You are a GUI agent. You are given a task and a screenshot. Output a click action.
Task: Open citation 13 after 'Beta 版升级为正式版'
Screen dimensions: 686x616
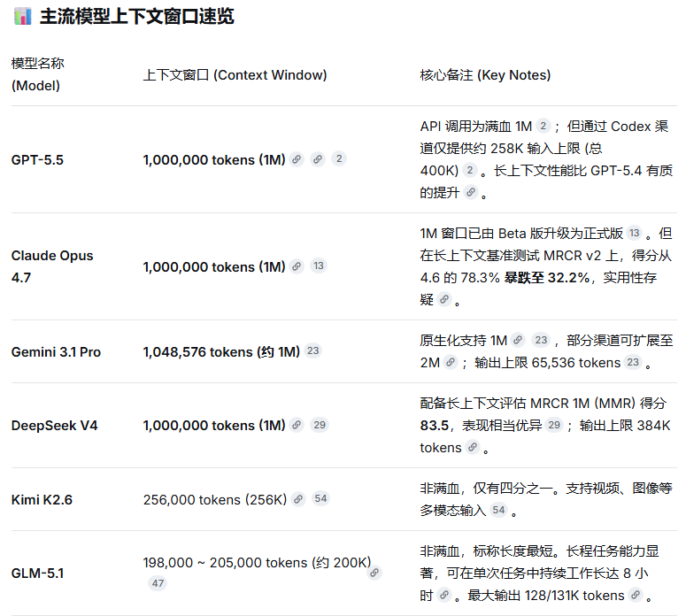tap(635, 233)
